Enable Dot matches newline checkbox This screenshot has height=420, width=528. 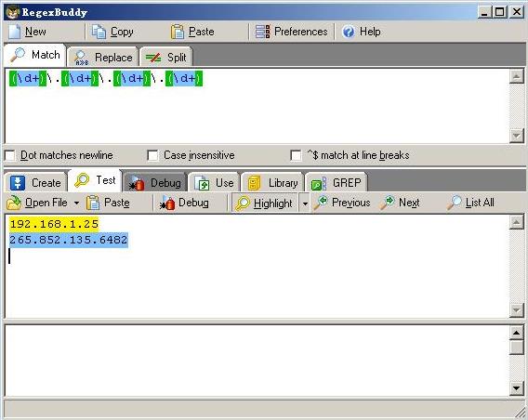coord(10,155)
